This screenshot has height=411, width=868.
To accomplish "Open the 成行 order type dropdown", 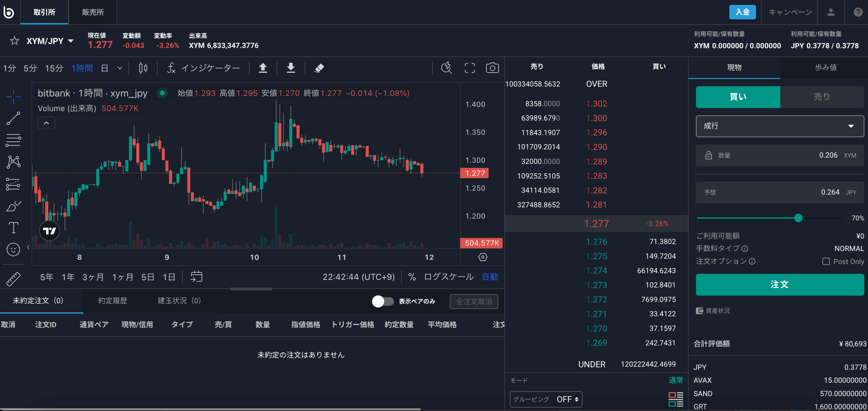I will click(x=780, y=126).
